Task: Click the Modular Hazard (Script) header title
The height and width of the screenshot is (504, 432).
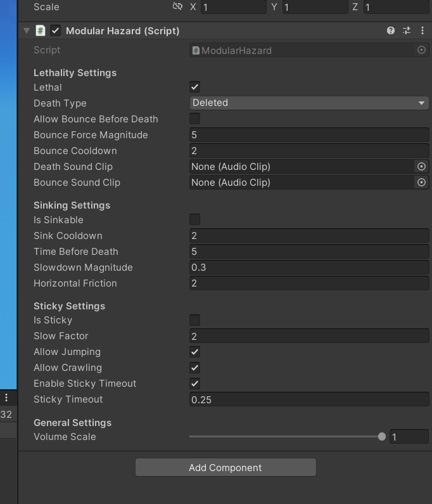Action: click(x=122, y=31)
